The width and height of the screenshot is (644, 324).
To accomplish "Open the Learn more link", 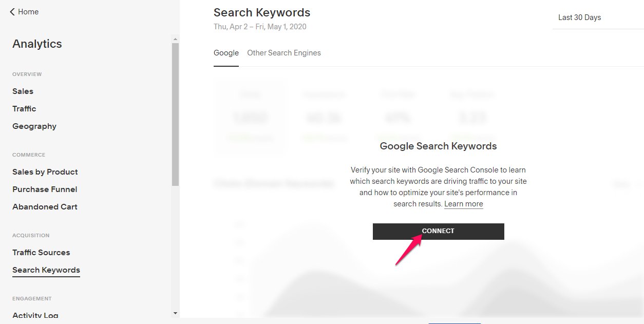I will pos(464,204).
